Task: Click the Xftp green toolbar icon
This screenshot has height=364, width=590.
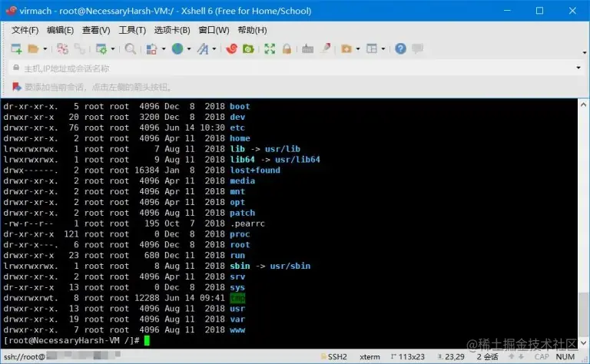Action: tap(248, 48)
